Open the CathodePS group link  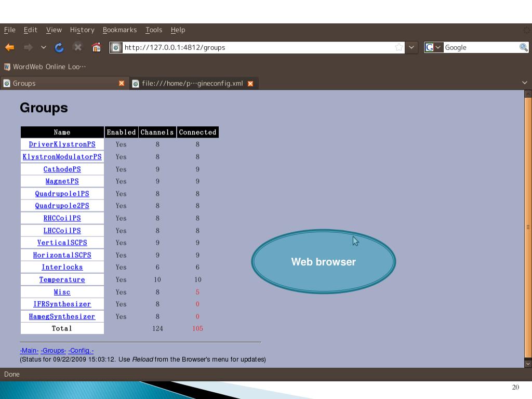(x=62, y=169)
